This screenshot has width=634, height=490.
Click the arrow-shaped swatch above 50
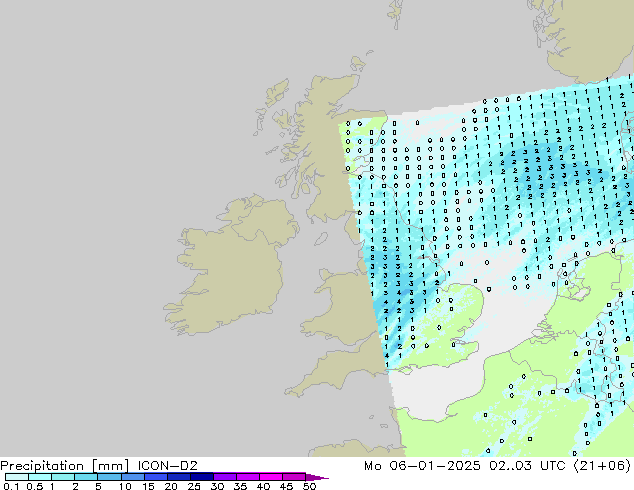317,477
